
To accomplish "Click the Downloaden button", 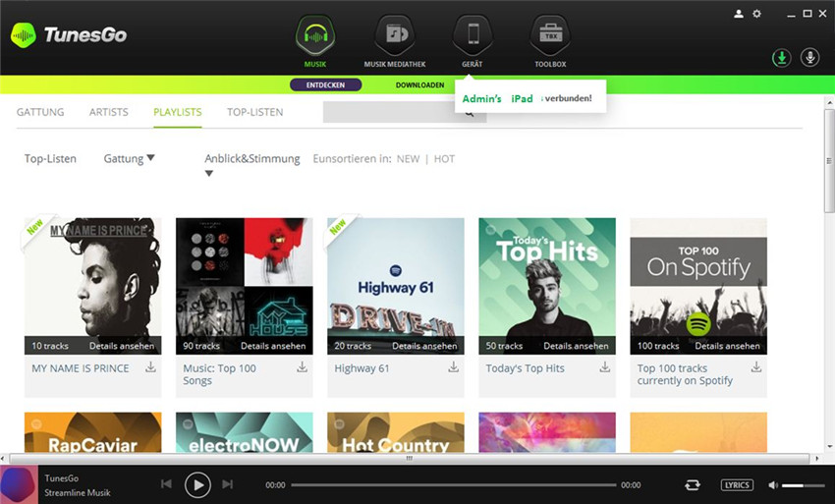I will click(x=419, y=85).
